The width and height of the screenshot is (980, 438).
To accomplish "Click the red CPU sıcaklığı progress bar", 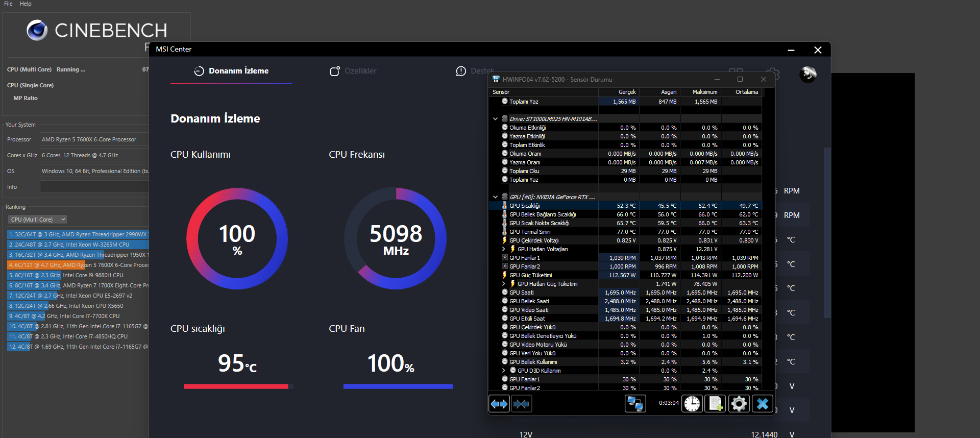I will 238,386.
